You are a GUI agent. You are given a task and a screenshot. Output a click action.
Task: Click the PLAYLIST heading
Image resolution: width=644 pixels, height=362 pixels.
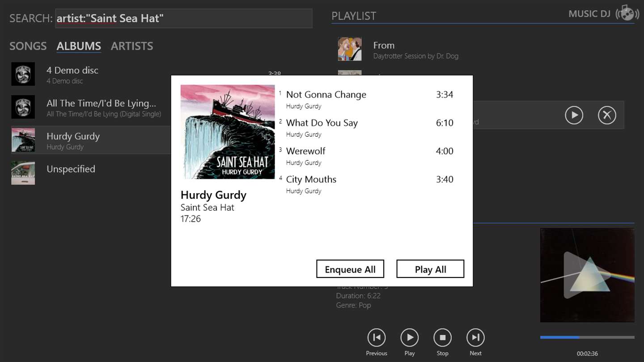click(354, 16)
